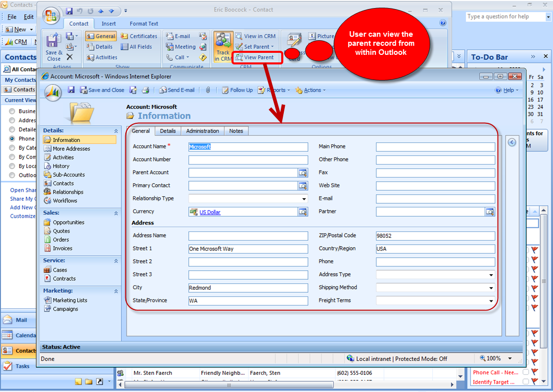Collapse the Sales section chevron

coord(116,213)
